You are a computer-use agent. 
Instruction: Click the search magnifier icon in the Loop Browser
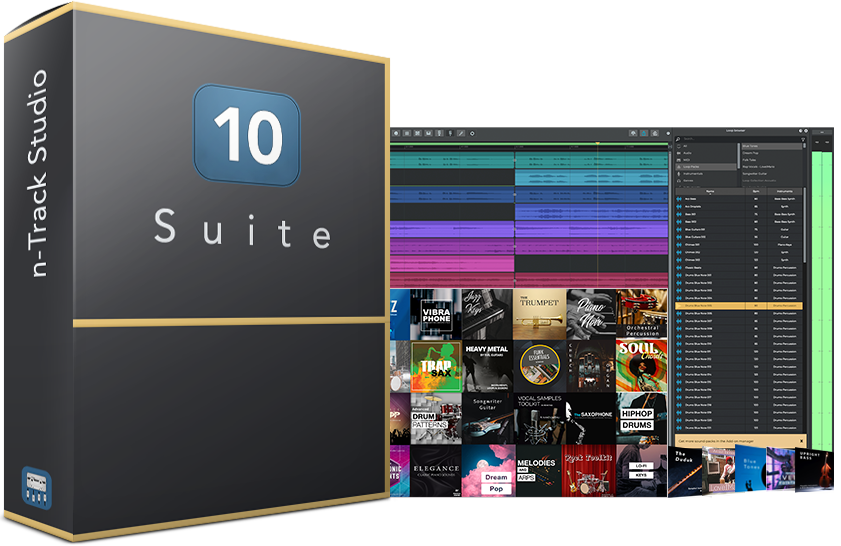678,140
